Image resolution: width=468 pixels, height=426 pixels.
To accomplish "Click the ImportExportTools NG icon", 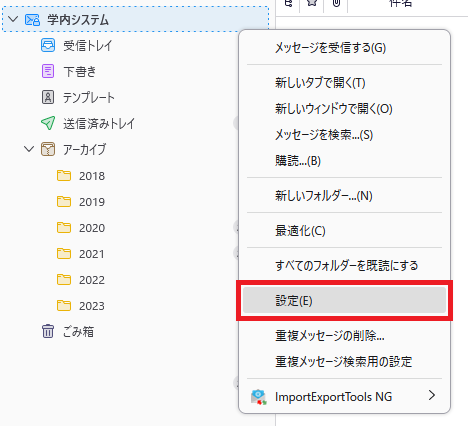I will point(259,397).
